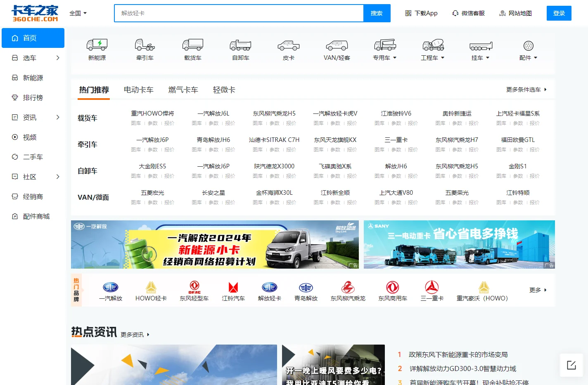Open the 自卸车 dump truck icon
The height and width of the screenshot is (385, 588).
tap(241, 45)
